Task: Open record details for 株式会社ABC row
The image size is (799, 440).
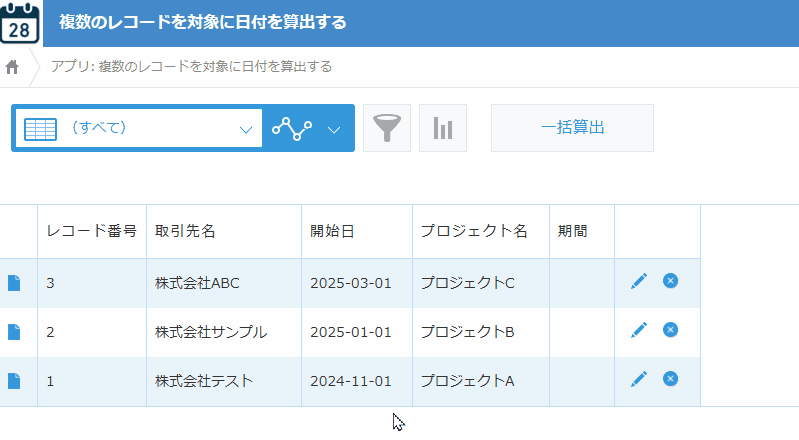Action: [x=14, y=283]
